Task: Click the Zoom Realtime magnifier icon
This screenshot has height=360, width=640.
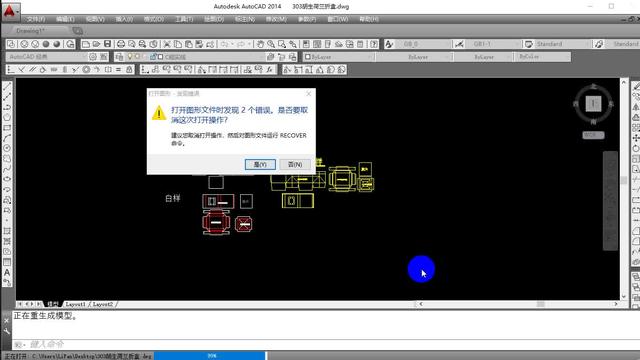Action: (271, 44)
